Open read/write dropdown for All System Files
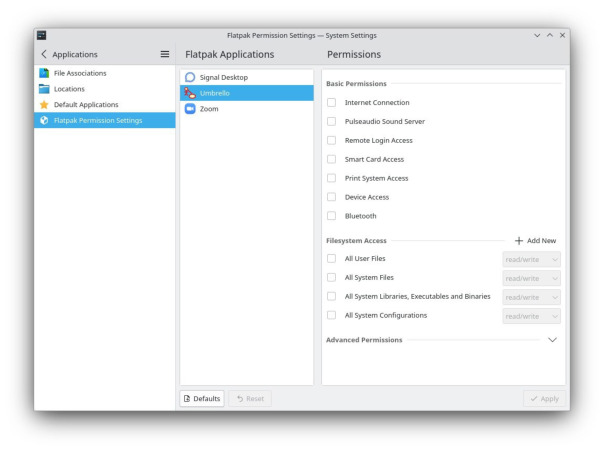This screenshot has height=451, width=604. click(x=532, y=278)
